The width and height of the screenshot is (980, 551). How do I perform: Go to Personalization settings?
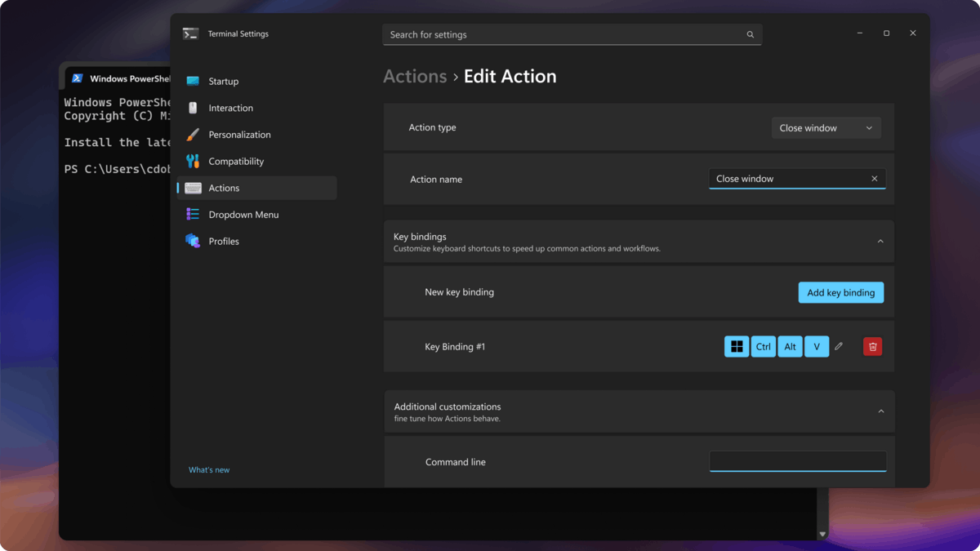tap(239, 135)
